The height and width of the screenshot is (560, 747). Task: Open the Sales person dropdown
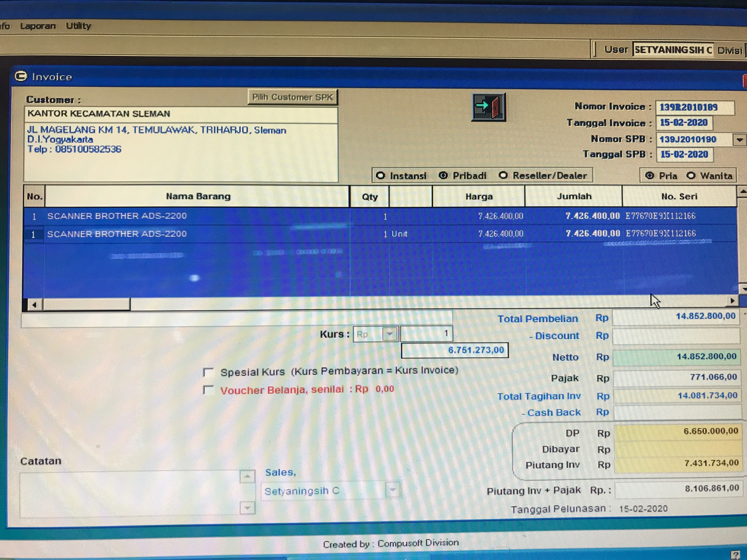392,490
